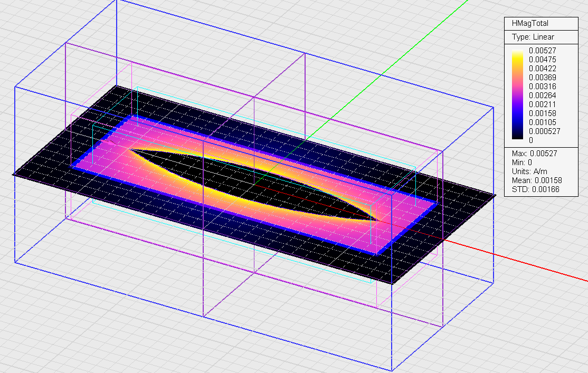Viewport: 588px width, 373px height.
Task: Select the Mean: 0.00158 statistic
Action: [536, 180]
